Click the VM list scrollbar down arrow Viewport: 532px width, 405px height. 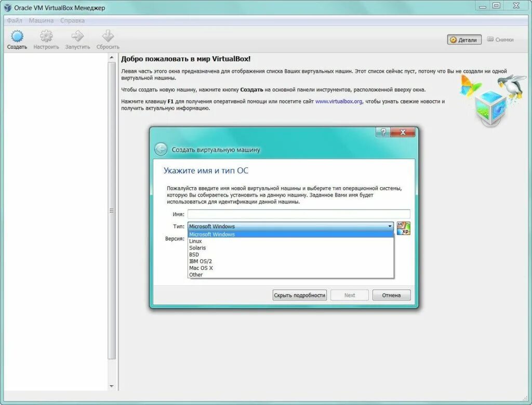[112, 386]
